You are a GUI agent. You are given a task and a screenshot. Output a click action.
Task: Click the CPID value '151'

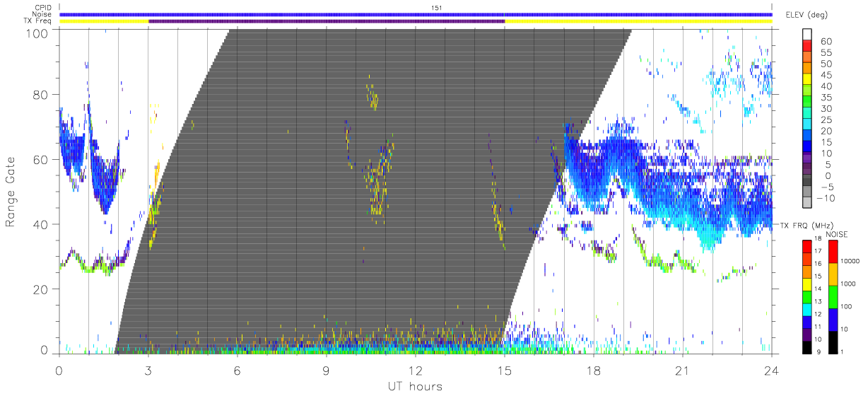(436, 8)
